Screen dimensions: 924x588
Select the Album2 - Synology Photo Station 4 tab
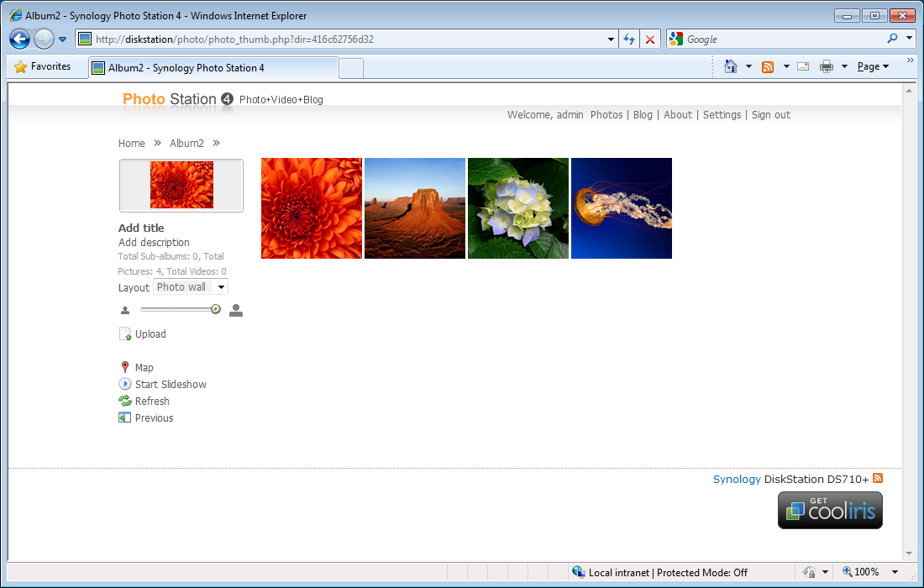pos(213,68)
